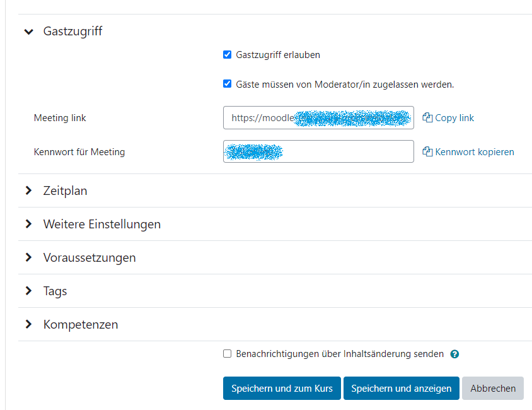Open the Kompetenzen section heading
The image size is (532, 410).
pos(80,324)
